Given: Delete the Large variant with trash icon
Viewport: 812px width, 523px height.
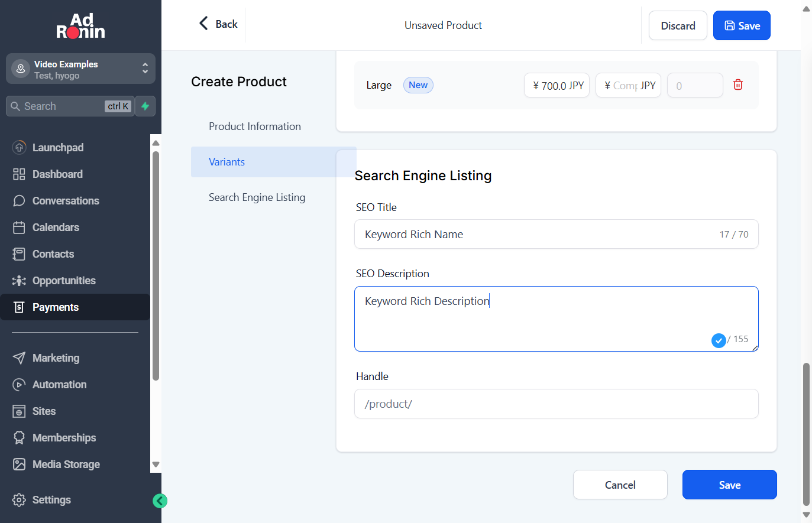Looking at the screenshot, I should (x=738, y=85).
